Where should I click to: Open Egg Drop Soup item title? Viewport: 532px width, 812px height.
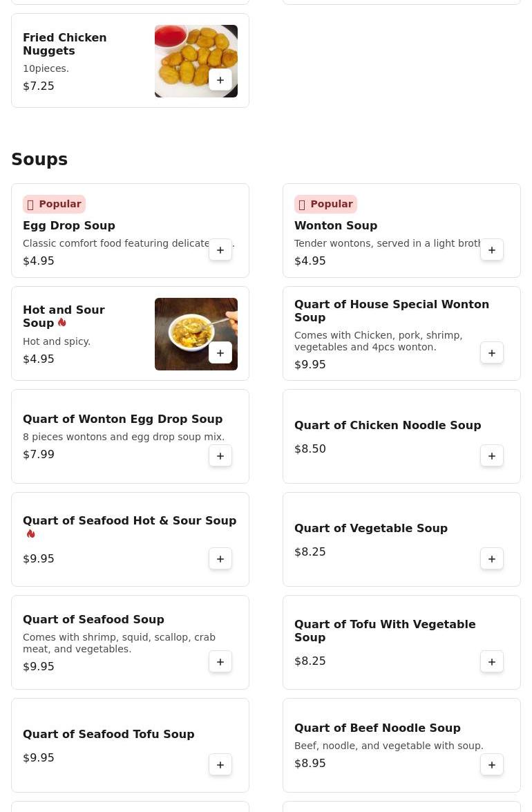pos(69,226)
